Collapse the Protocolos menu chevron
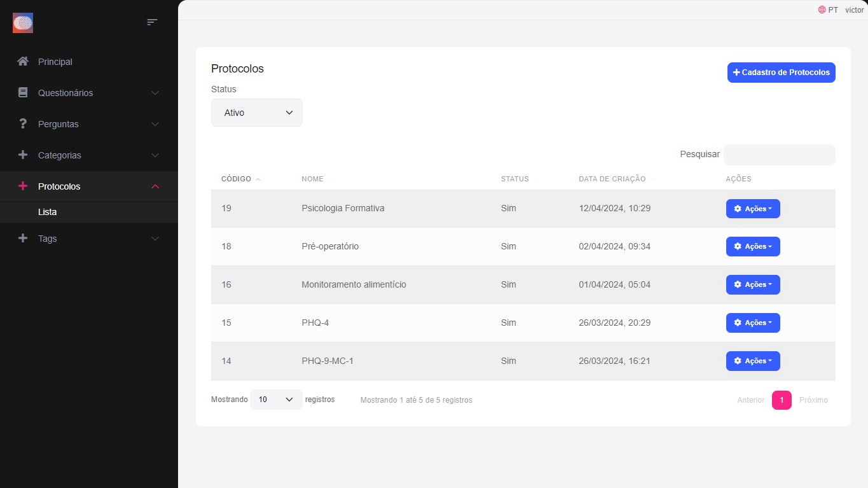The image size is (868, 488). 155,186
